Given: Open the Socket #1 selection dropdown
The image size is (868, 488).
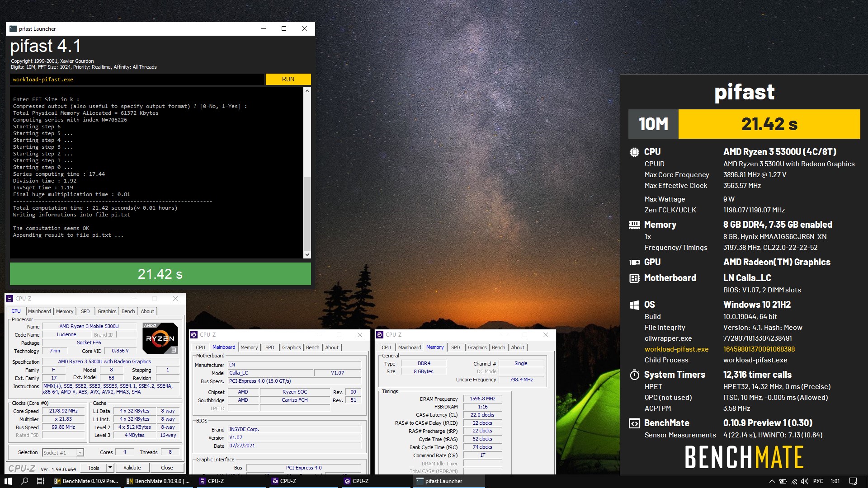Looking at the screenshot, I should (x=63, y=452).
